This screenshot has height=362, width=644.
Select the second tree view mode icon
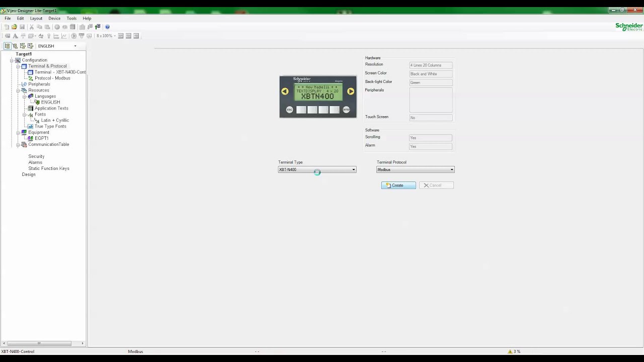coord(15,46)
